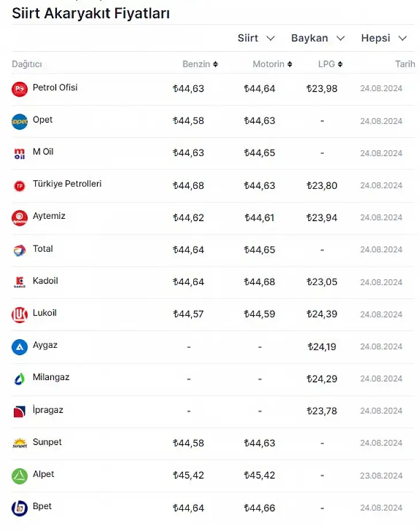The height and width of the screenshot is (531, 420).
Task: Select the M Oil logo icon
Action: (x=20, y=154)
